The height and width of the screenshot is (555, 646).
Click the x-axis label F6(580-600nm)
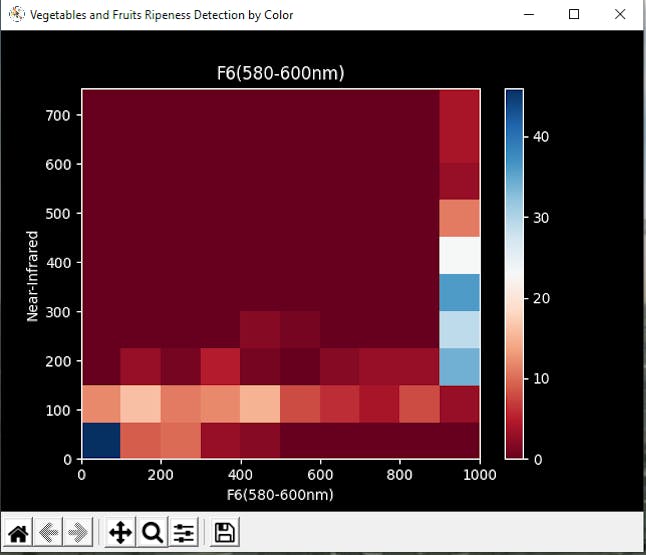click(x=280, y=494)
